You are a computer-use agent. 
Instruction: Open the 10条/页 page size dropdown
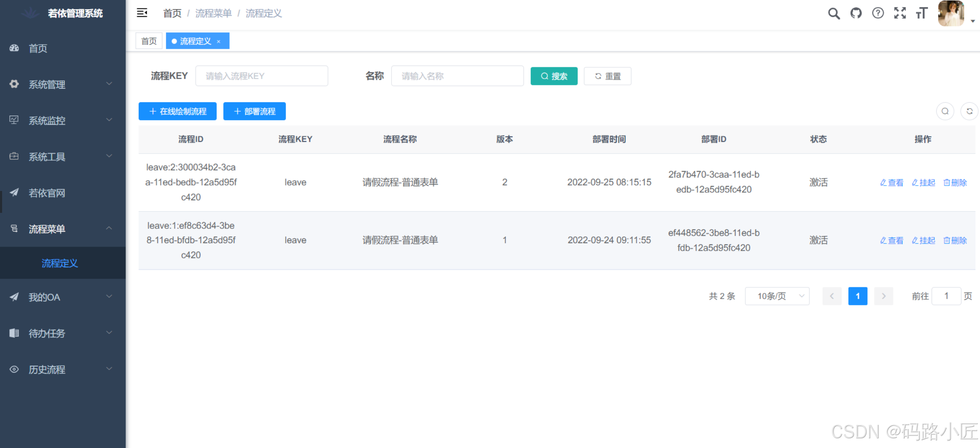point(777,296)
